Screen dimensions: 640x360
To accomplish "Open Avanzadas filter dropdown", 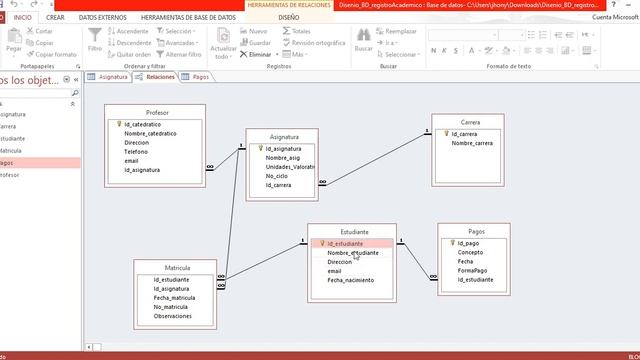I will pyautogui.click(x=178, y=42).
